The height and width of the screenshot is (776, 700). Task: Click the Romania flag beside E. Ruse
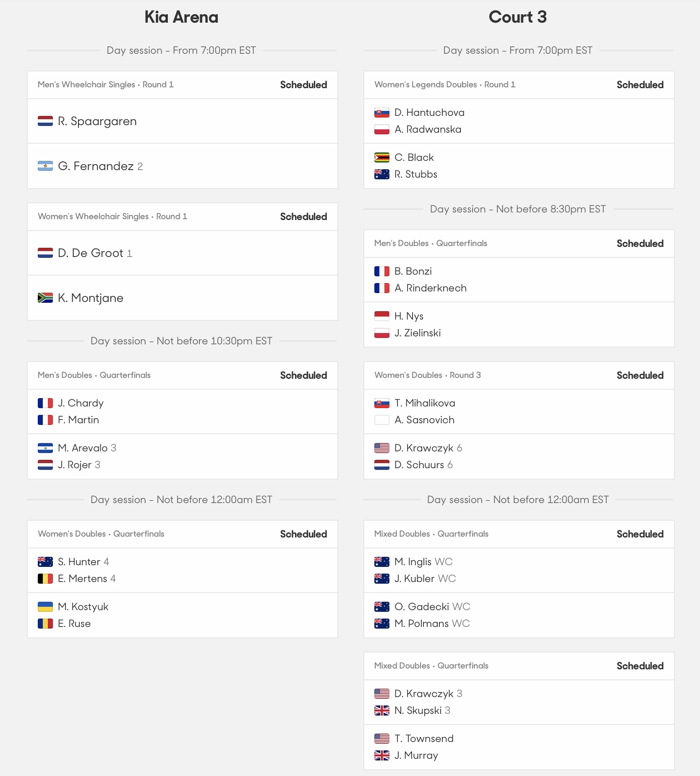pos(45,624)
